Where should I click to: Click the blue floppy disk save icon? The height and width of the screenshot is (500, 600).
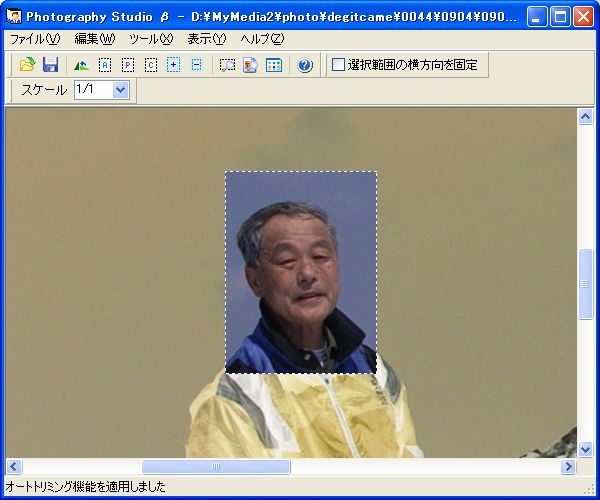[50, 65]
